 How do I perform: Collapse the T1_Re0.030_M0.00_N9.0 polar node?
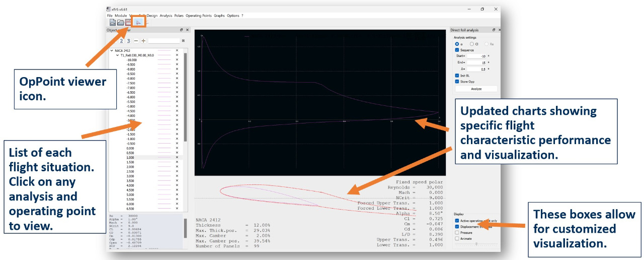point(118,55)
